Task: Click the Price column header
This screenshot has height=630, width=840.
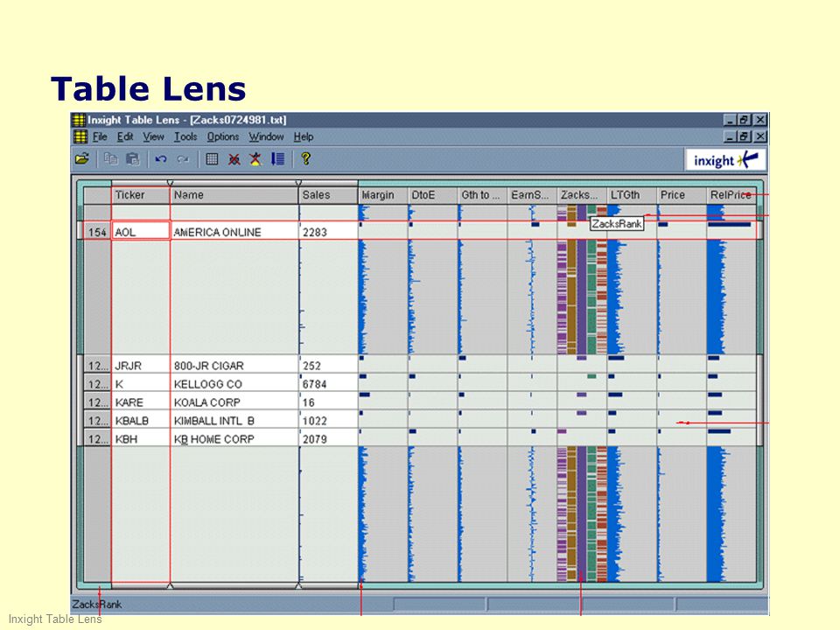Action: (682, 195)
